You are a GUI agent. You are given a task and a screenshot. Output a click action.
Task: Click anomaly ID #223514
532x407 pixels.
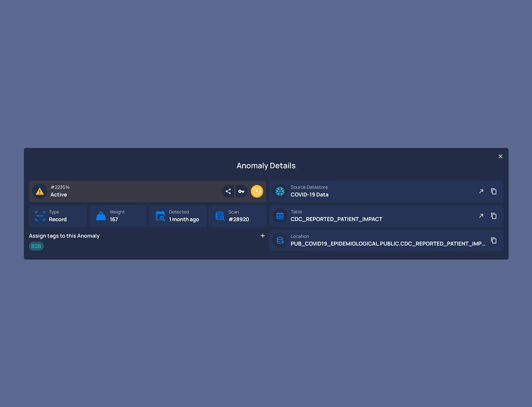coord(60,187)
